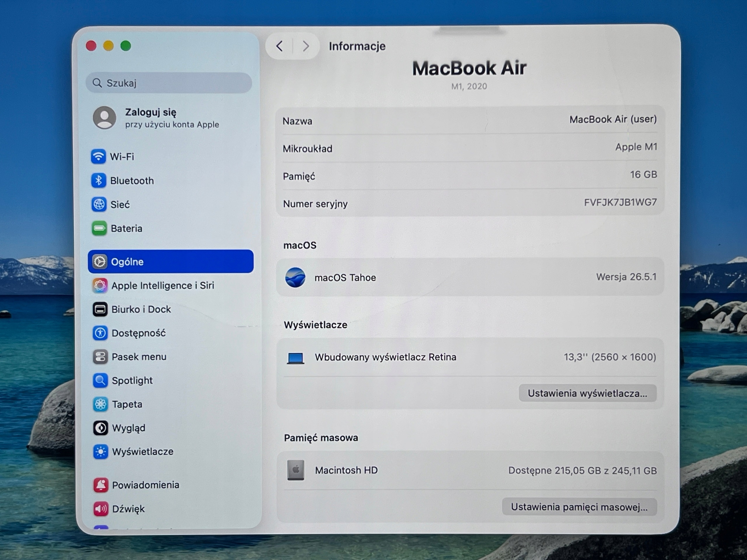
Task: Select Wi-Fi in the sidebar
Action: click(170, 156)
